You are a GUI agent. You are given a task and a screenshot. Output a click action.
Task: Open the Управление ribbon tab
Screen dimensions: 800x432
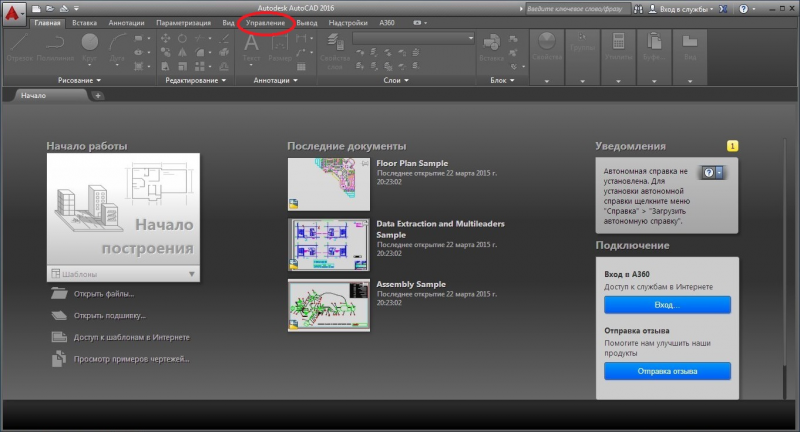[265, 22]
